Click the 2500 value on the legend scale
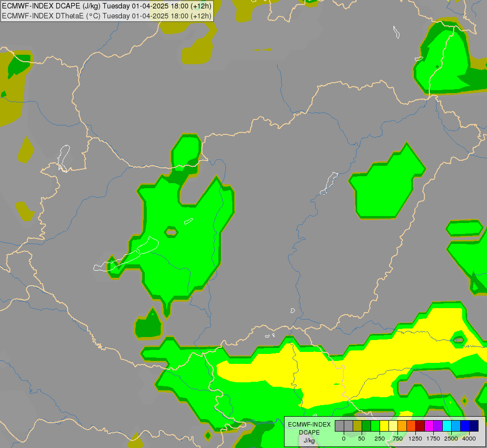Image resolution: width=487 pixels, height=448 pixels. [x=451, y=439]
